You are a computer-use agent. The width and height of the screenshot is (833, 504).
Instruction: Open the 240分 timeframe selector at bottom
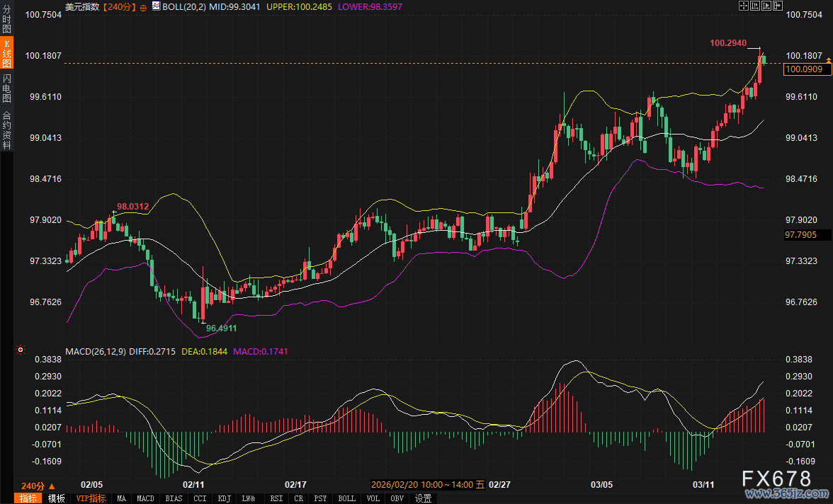click(x=38, y=486)
